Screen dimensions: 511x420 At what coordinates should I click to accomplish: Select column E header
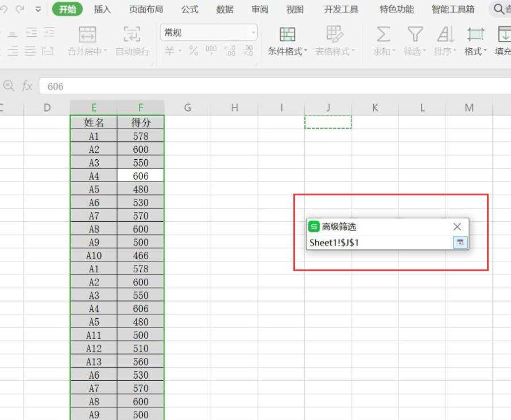pos(94,107)
